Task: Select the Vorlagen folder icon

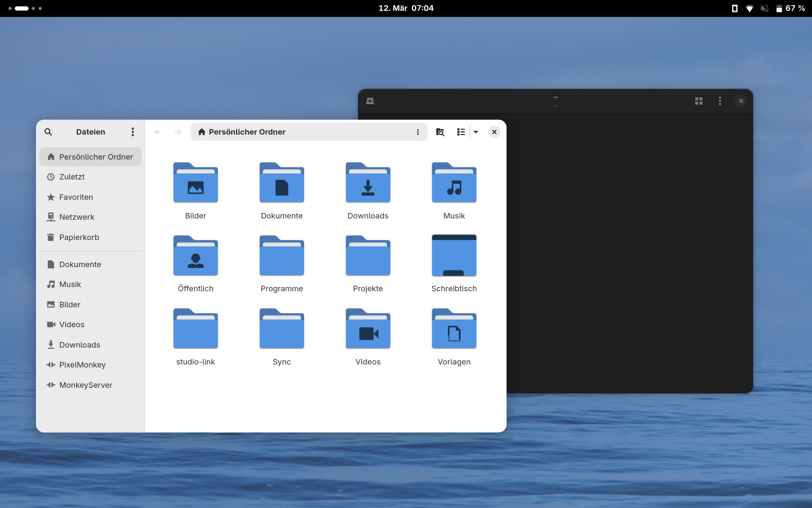Action: 454,329
